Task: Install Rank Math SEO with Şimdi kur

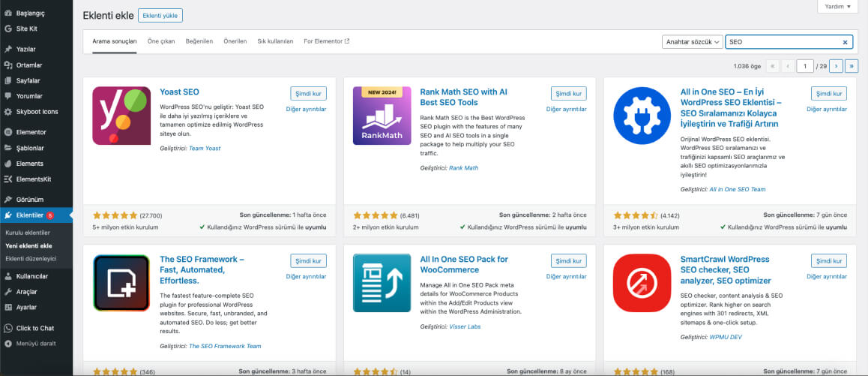Action: (568, 93)
